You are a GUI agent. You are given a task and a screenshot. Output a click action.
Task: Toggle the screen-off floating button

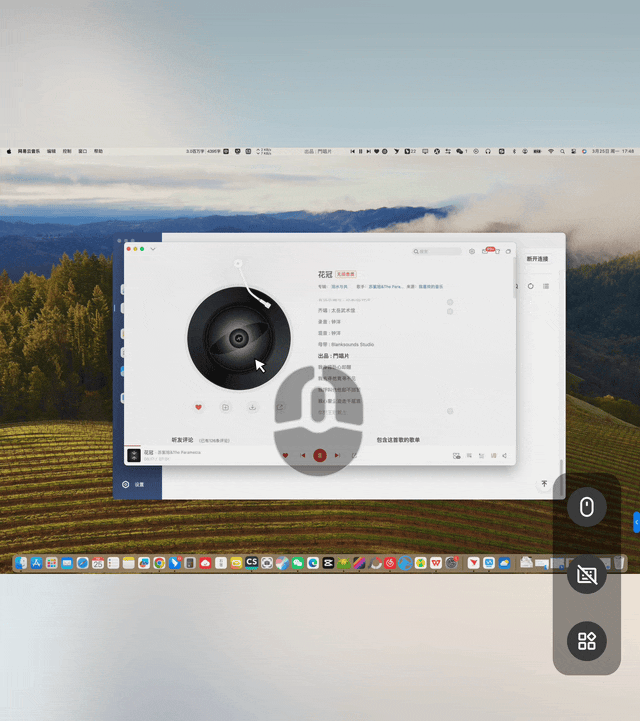587,574
